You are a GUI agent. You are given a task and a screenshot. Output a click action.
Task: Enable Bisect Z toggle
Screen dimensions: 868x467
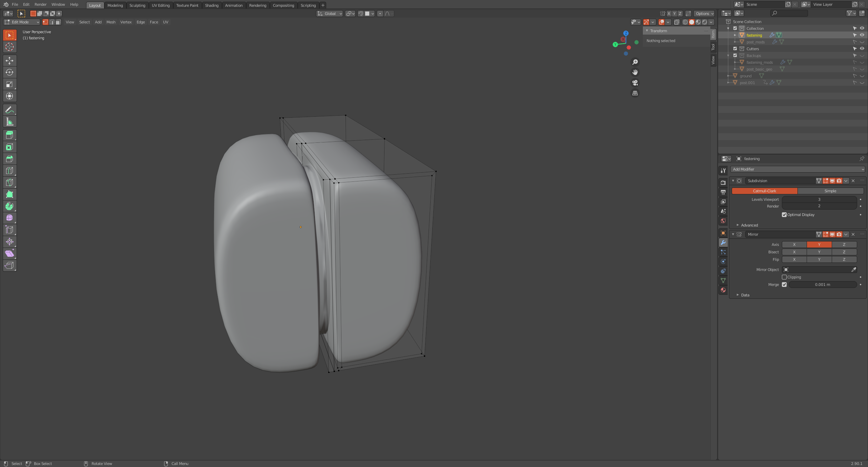tap(844, 252)
